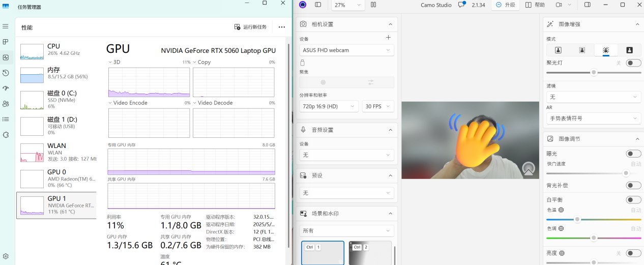The height and width of the screenshot is (265, 644).
Task: Toggle Camo right sidebar panel icon
Action: (588, 5)
